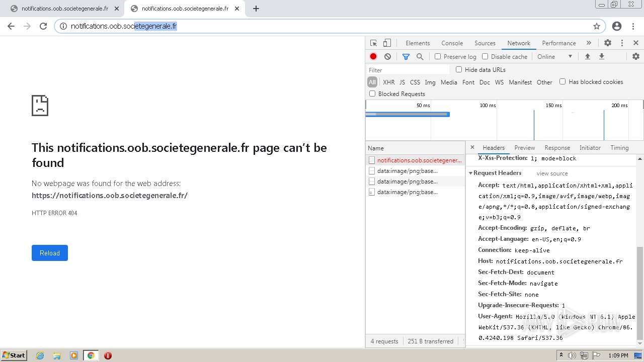Image resolution: width=644 pixels, height=362 pixels.
Task: Filter requests by Doc type
Action: pos(485,82)
